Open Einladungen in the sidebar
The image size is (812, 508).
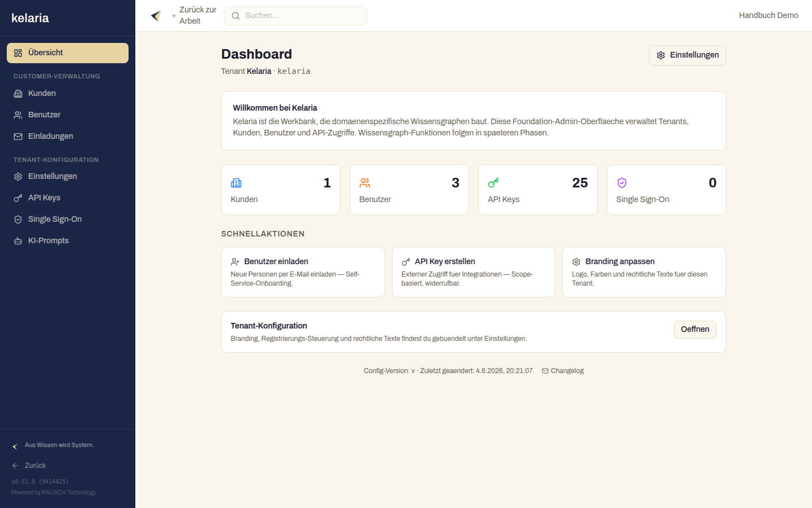pyautogui.click(x=68, y=137)
